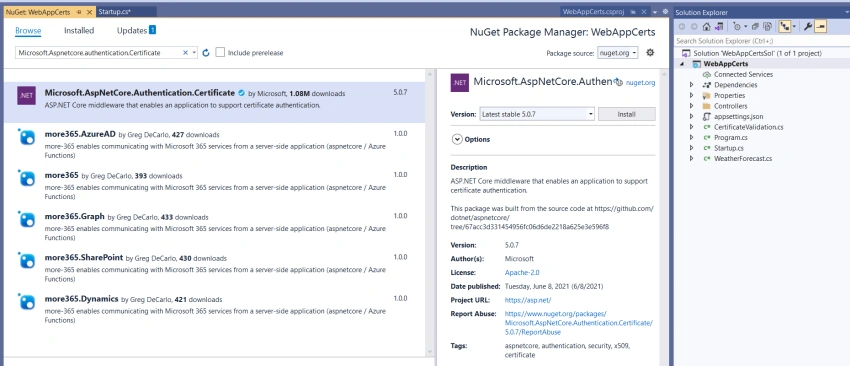Open the document tabs overflow dropdown arrow
Screen dimensions: 850x366
click(x=655, y=11)
